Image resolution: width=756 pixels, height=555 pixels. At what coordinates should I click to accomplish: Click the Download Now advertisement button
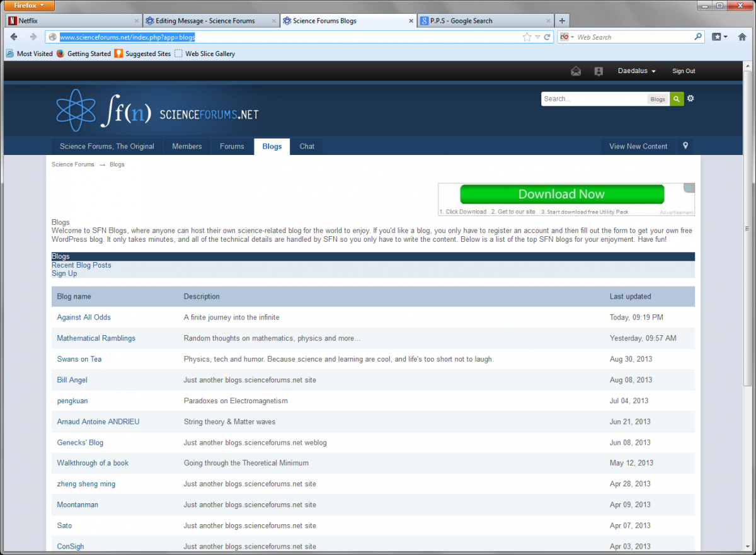coord(561,195)
